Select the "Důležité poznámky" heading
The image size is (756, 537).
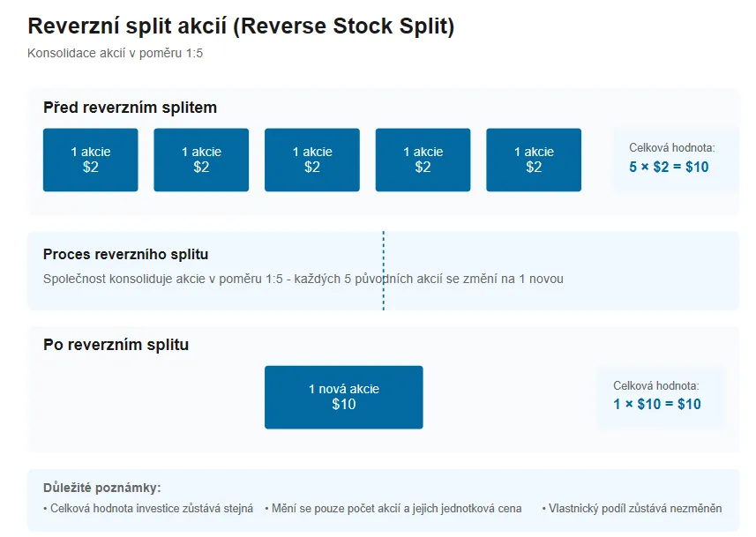click(101, 489)
